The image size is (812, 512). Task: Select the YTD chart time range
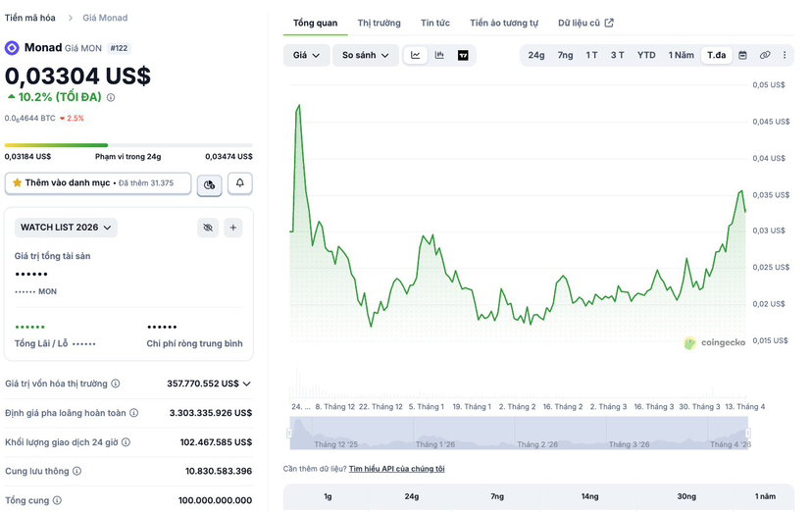[646, 55]
